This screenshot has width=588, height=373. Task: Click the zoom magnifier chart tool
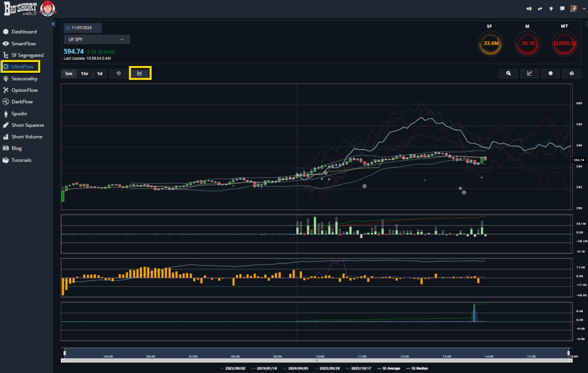point(509,73)
